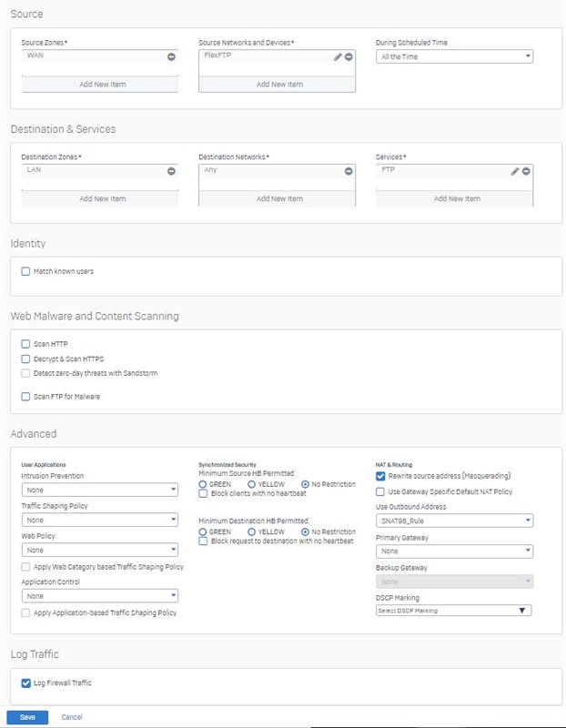Expand the Intrusion Prevention dropdown
Image resolution: width=566 pixels, height=728 pixels.
pyautogui.click(x=100, y=490)
